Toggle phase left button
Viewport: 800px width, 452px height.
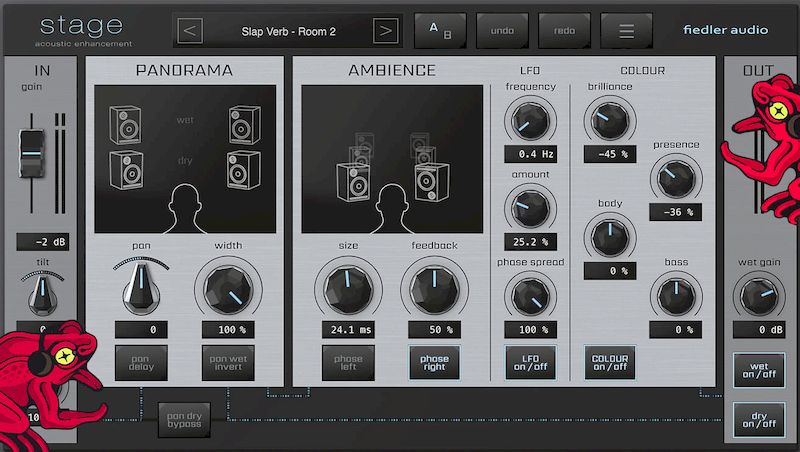pos(348,363)
